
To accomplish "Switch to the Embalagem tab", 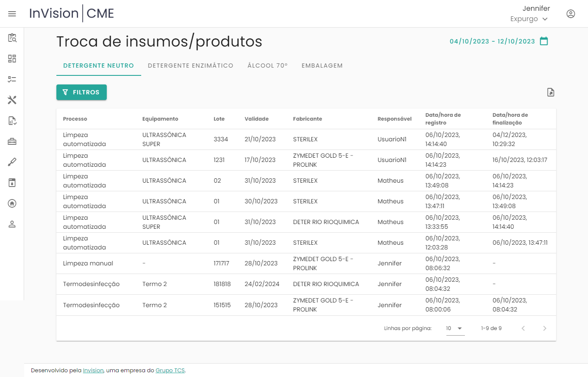I will [x=322, y=66].
